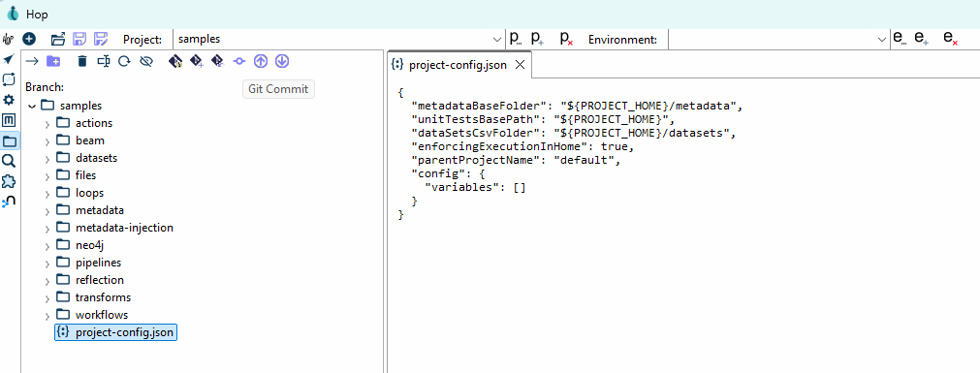This screenshot has width=980, height=373.
Task: Click the Save icon in main toolbar
Action: (79, 39)
